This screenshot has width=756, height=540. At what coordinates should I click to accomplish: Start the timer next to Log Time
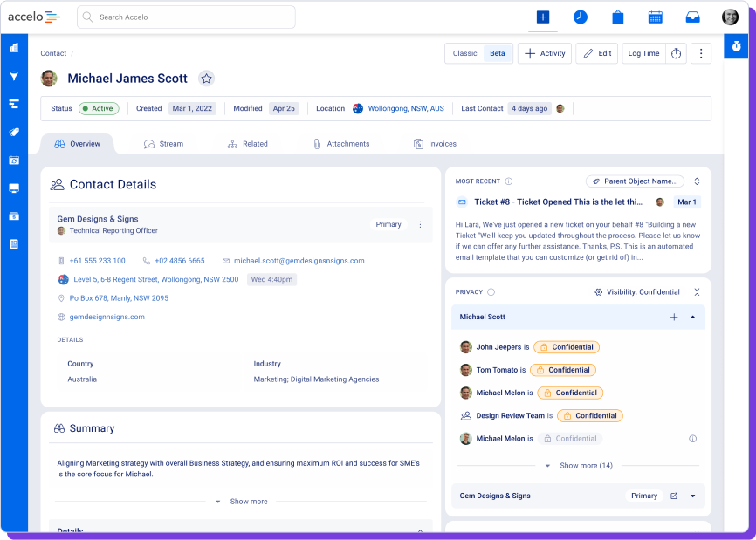[x=676, y=53]
